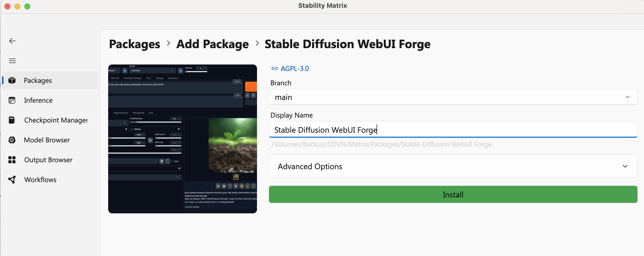This screenshot has height=256, width=644.
Task: Click the Display Name text field
Action: (x=453, y=130)
